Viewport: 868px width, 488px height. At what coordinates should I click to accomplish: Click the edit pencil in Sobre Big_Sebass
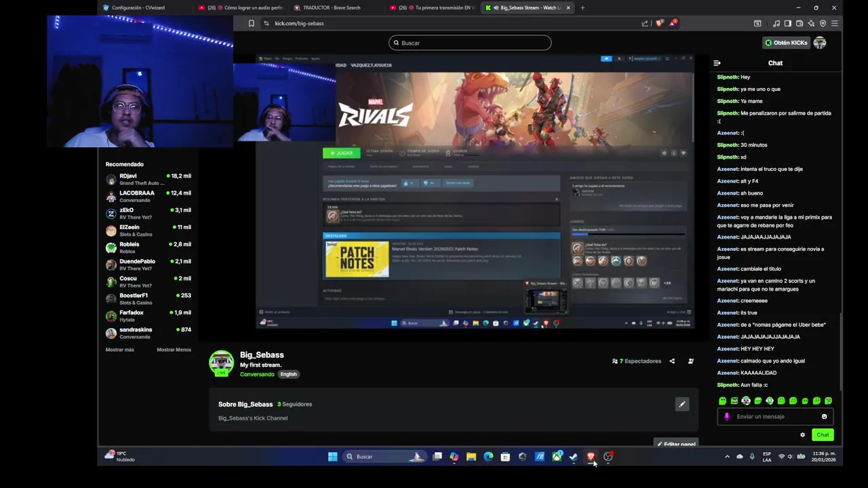[x=682, y=404]
